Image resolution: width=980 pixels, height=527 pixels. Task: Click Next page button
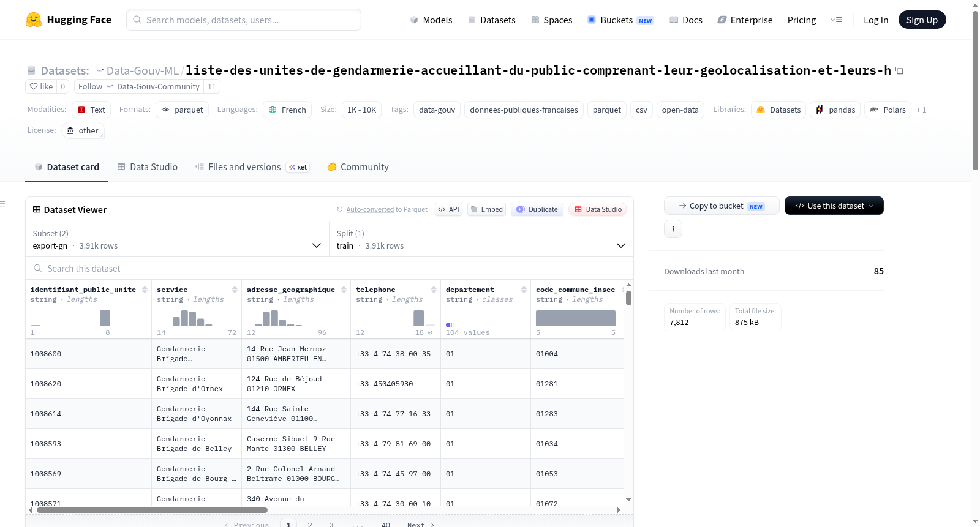[421, 524]
